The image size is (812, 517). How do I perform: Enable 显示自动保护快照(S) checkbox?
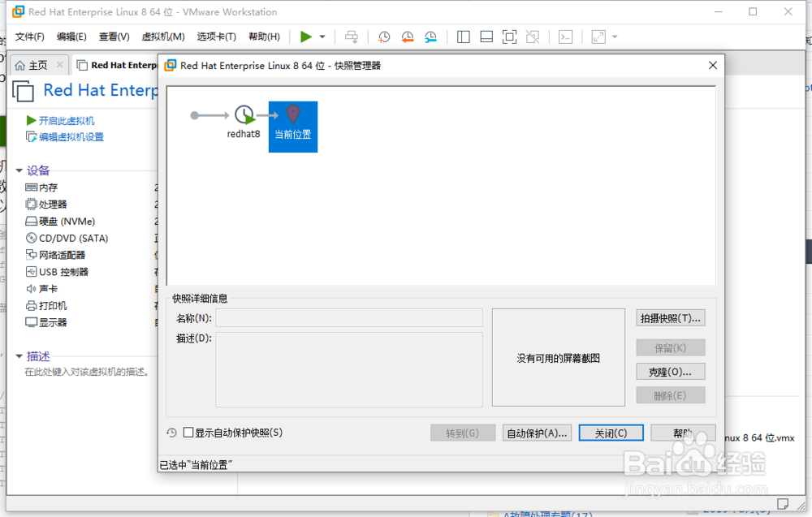pyautogui.click(x=188, y=433)
